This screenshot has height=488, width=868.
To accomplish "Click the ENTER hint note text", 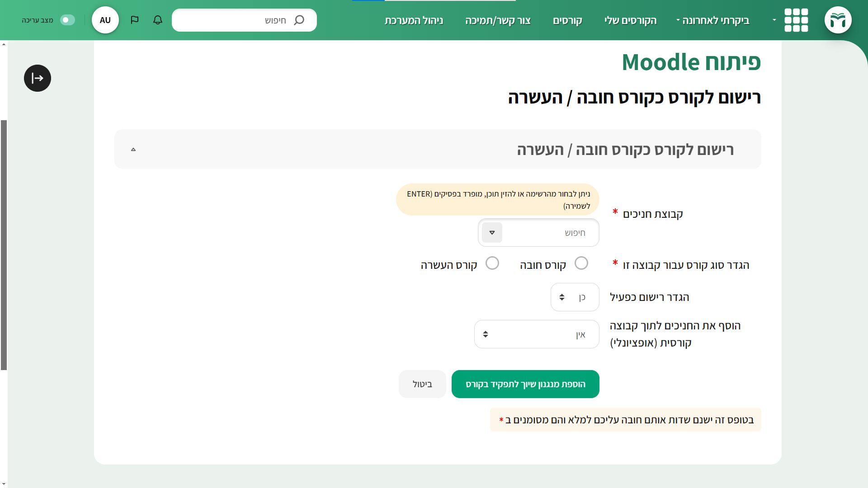I will (498, 200).
